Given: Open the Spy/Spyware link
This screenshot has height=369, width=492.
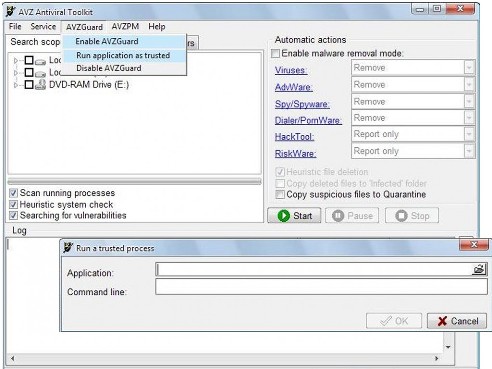Looking at the screenshot, I should coord(302,104).
